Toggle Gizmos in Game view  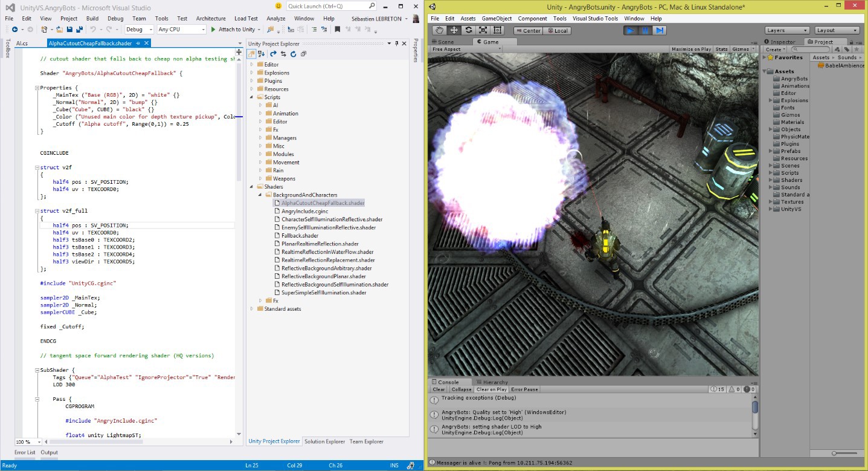click(741, 49)
